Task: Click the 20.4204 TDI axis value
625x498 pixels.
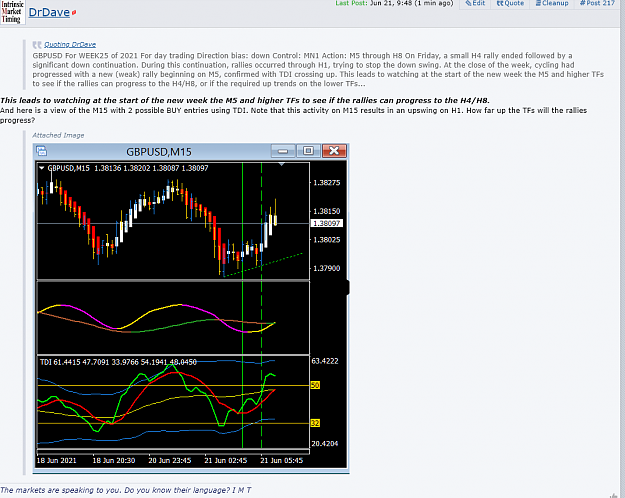Action: 324,443
